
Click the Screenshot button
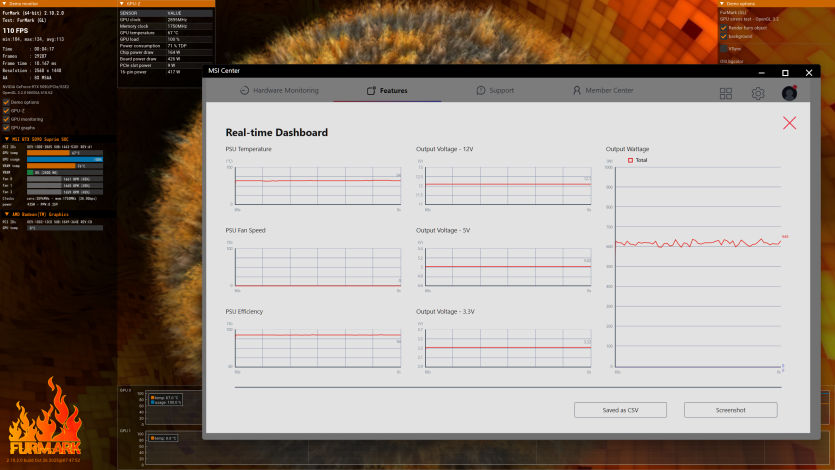(731, 410)
